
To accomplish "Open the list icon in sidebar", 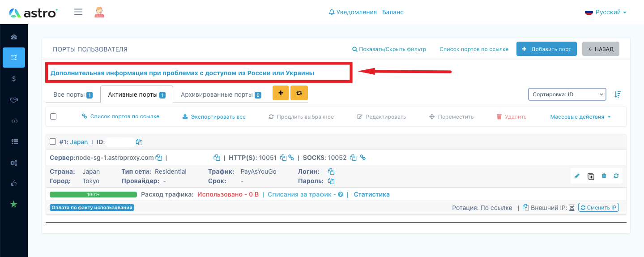I will pos(14,141).
